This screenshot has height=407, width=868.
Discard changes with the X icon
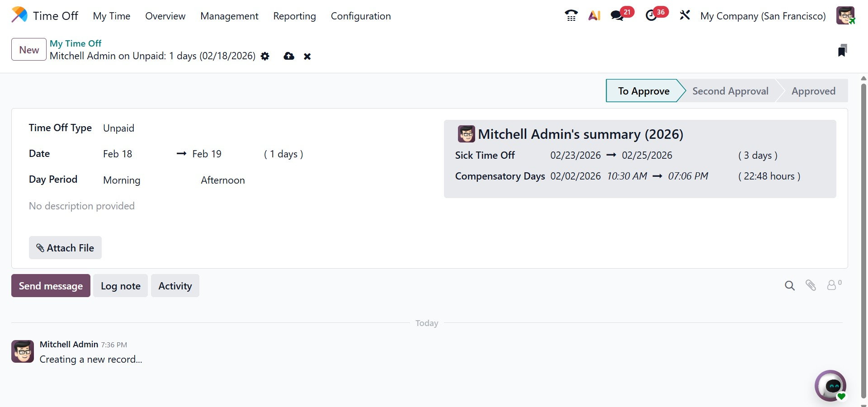coord(307,57)
